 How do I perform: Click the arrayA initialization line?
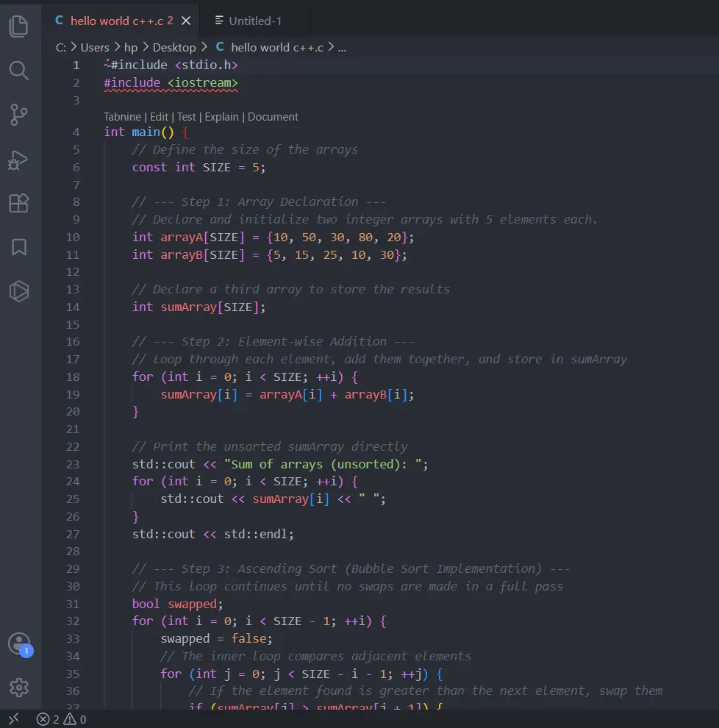[273, 238]
